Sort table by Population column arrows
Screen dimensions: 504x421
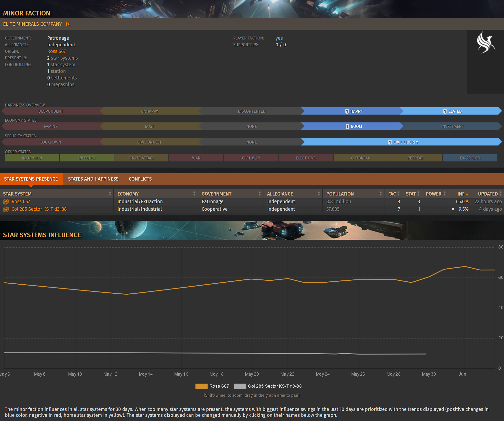tap(381, 194)
